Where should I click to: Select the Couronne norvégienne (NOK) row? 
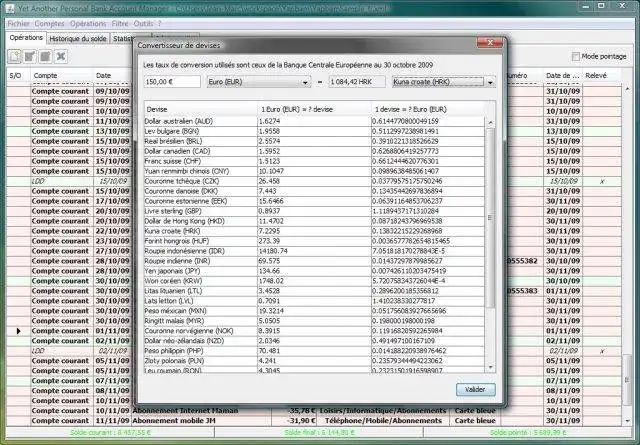coord(314,331)
